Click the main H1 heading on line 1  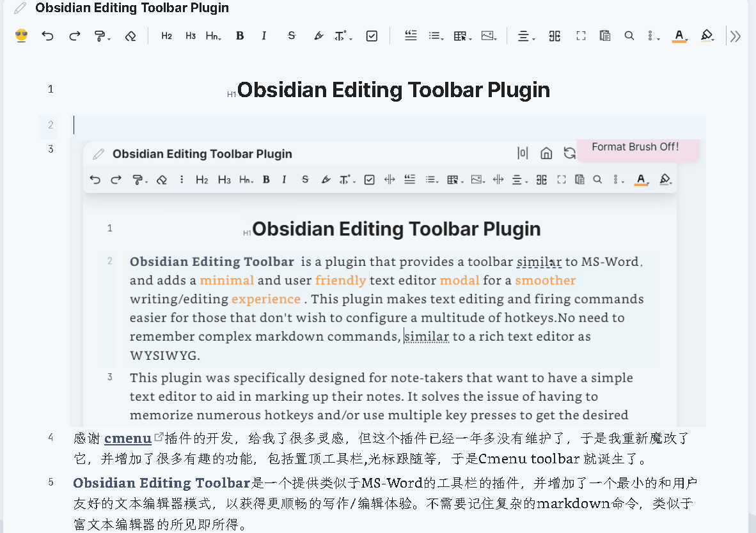pos(393,90)
